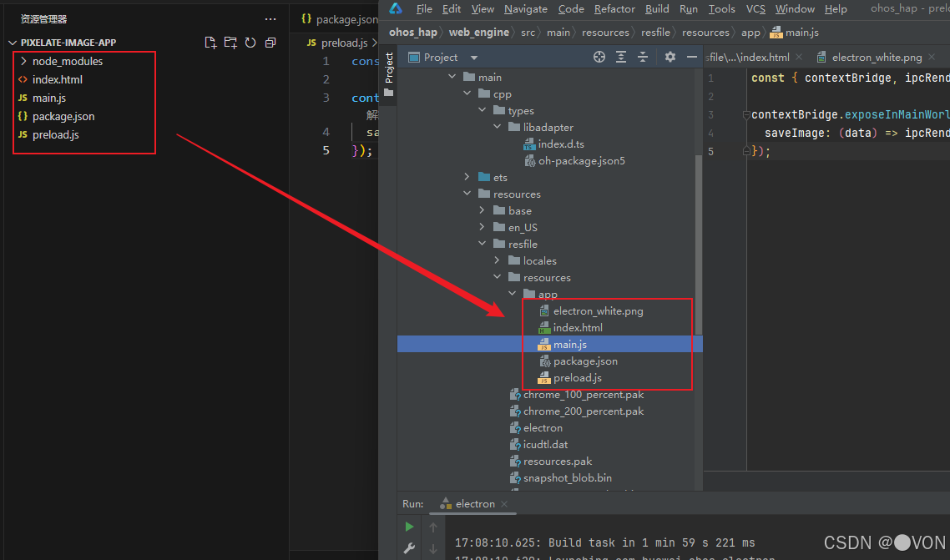Open the Tools menu
Viewport: 950px width, 560px height.
click(x=721, y=9)
